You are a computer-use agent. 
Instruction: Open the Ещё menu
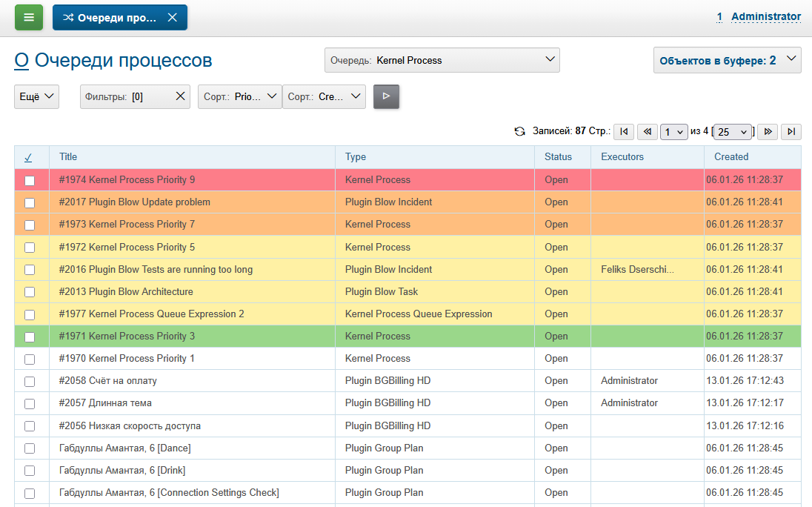tap(36, 96)
